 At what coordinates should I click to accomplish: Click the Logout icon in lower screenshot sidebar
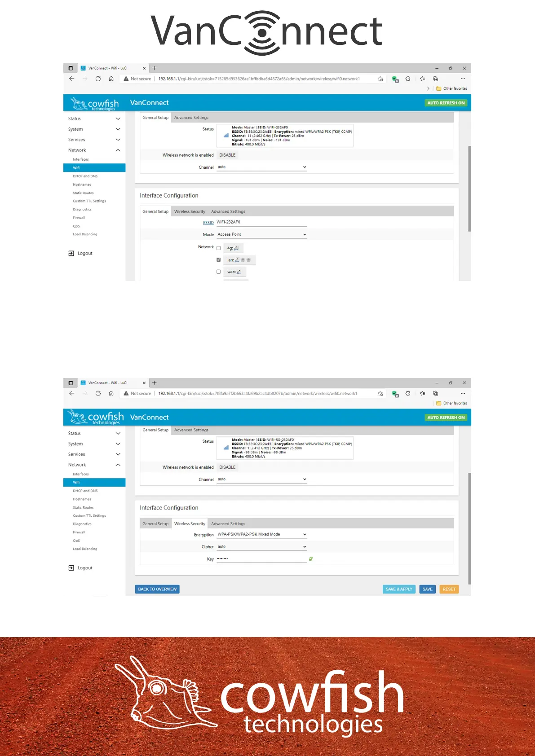(71, 568)
